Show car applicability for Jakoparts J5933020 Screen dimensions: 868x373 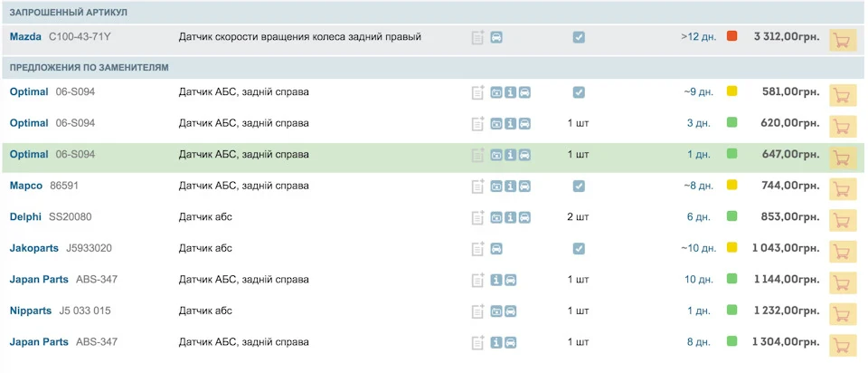(496, 249)
